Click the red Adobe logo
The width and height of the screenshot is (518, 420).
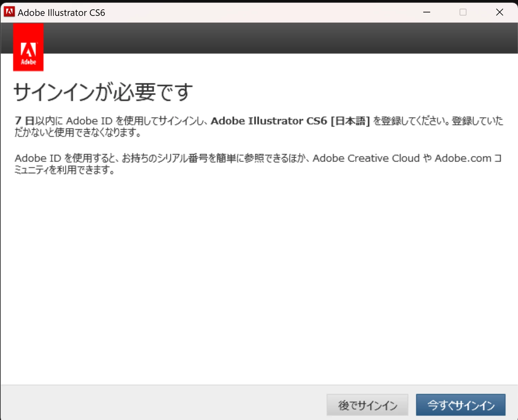[28, 47]
